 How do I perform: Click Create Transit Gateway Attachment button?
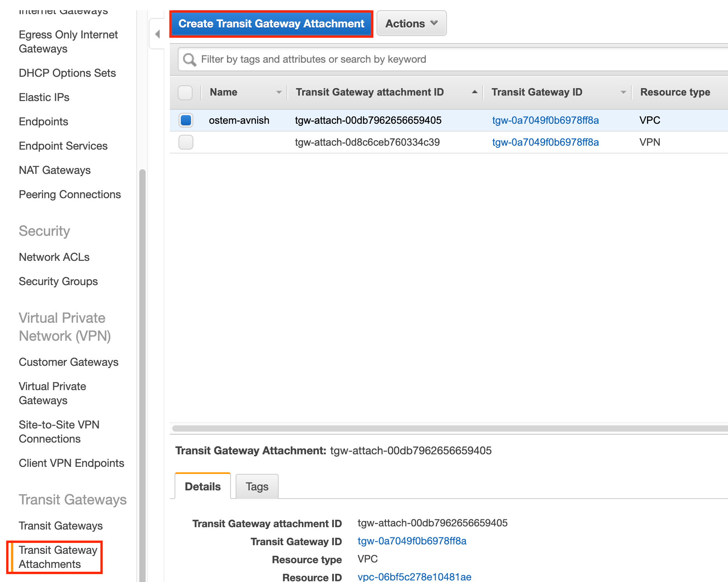271,24
